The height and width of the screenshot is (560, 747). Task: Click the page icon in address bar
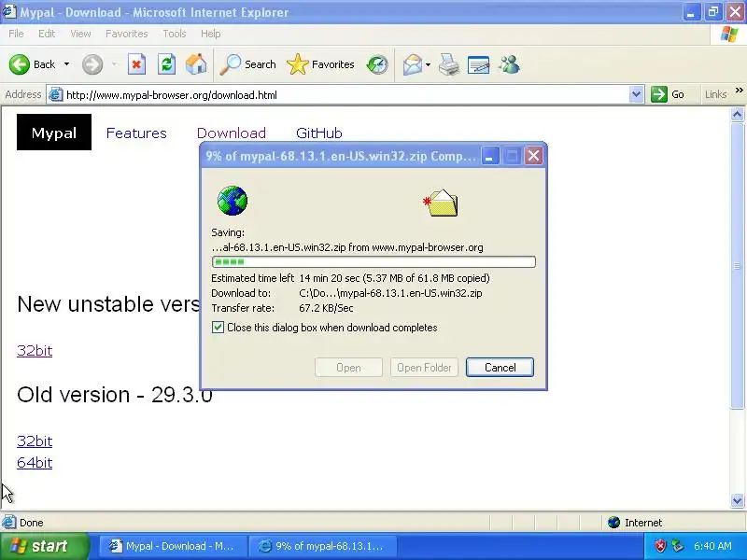click(x=56, y=95)
